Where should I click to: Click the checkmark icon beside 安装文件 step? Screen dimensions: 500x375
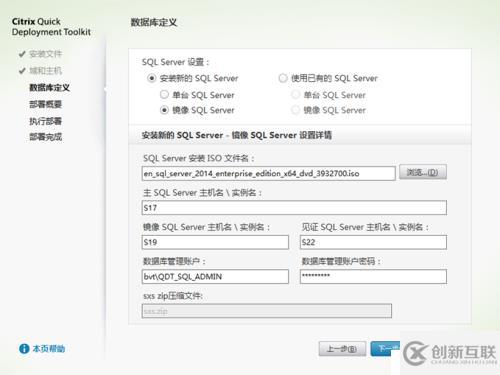point(22,54)
